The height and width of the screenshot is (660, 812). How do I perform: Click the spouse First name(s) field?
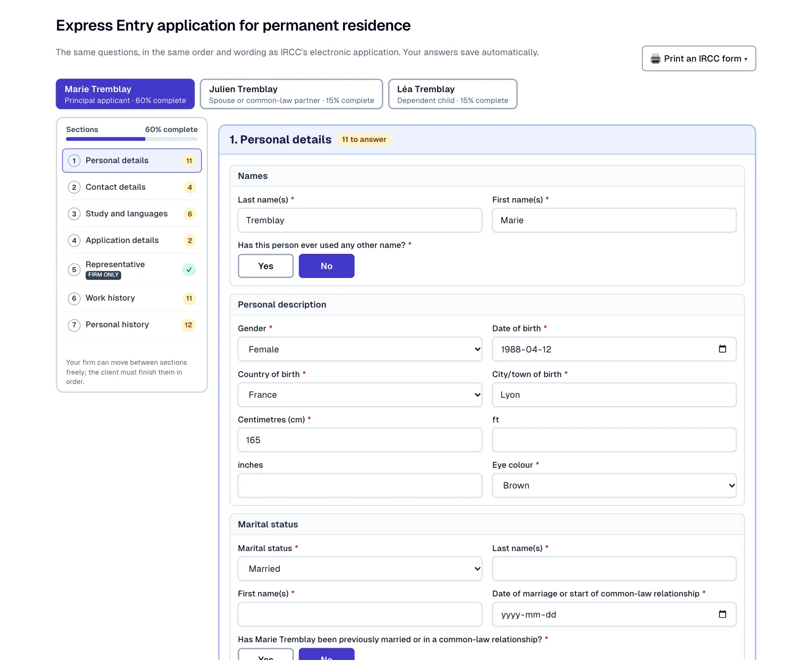pyautogui.click(x=360, y=614)
